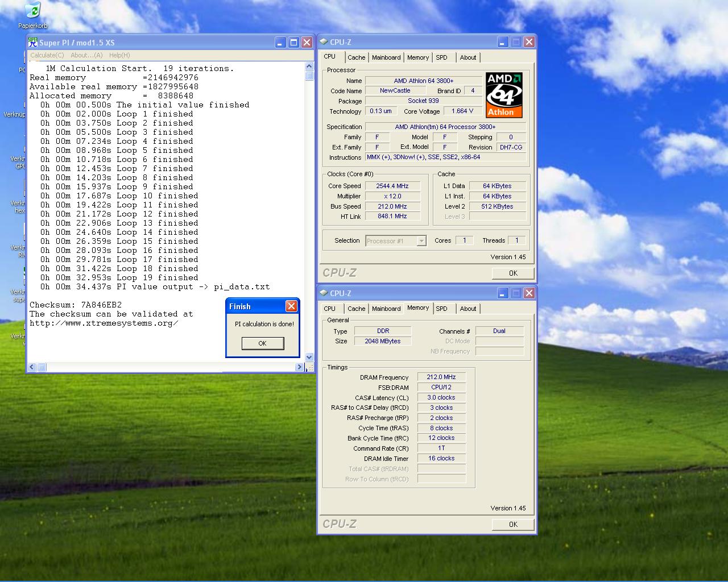This screenshot has width=728, height=582.
Task: Click the FSB:DRAM CPU/12 value
Action: (x=441, y=387)
